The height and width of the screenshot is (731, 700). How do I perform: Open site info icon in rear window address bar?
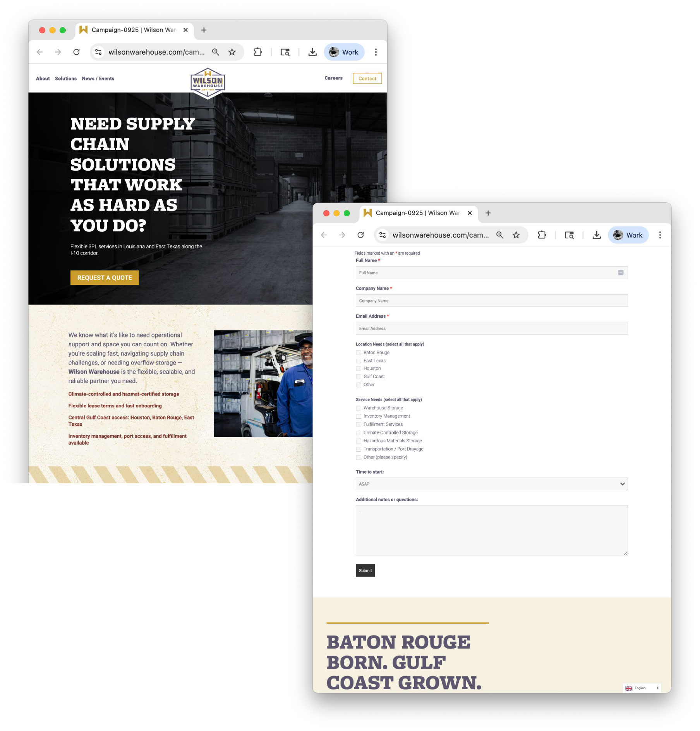98,52
